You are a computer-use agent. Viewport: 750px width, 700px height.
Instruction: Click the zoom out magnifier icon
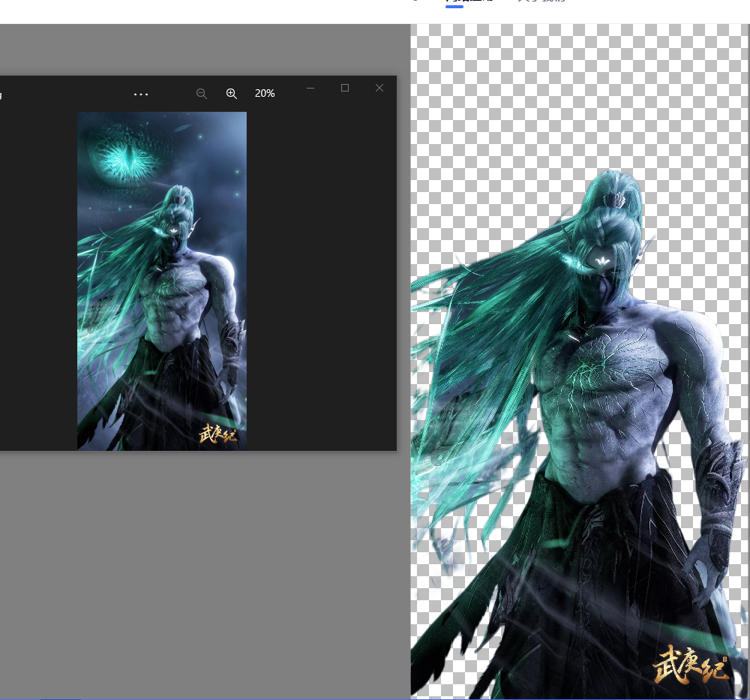coord(201,93)
